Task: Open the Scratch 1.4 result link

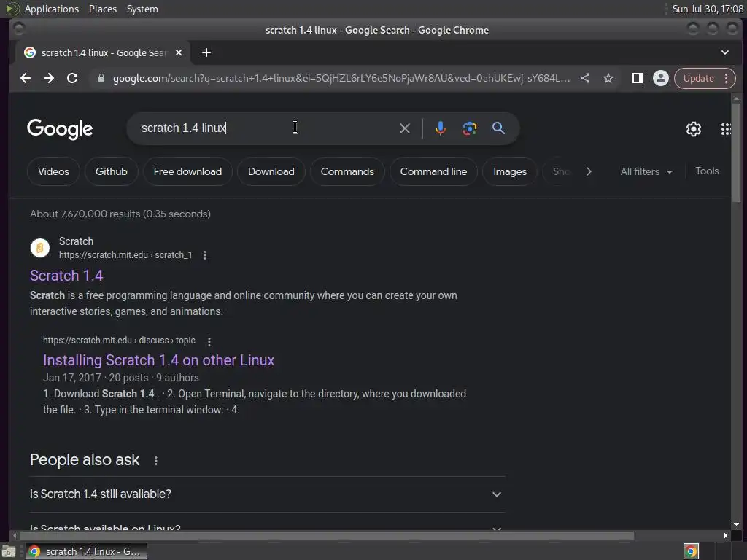Action: 66,276
